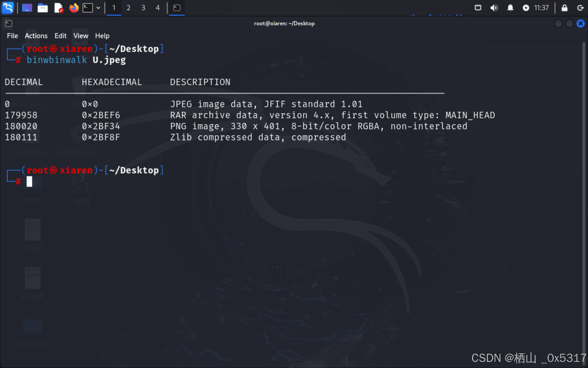Image resolution: width=588 pixels, height=368 pixels.
Task: Click the terminal vertical scrollbar
Action: pos(584,195)
